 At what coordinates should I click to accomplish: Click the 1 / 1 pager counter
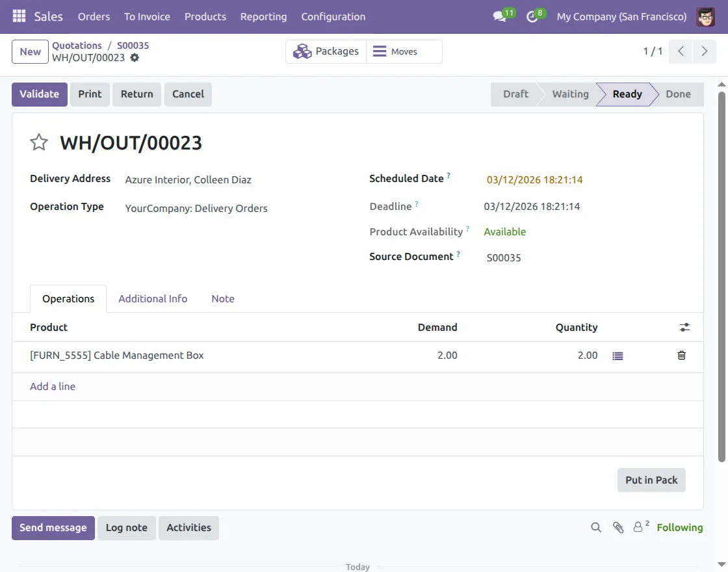point(653,51)
